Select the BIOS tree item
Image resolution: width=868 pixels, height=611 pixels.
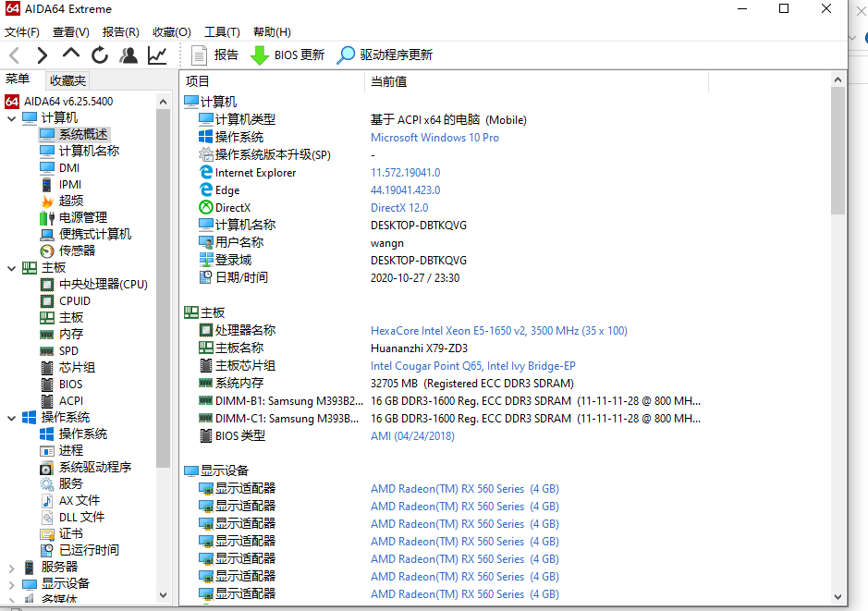tap(61, 385)
